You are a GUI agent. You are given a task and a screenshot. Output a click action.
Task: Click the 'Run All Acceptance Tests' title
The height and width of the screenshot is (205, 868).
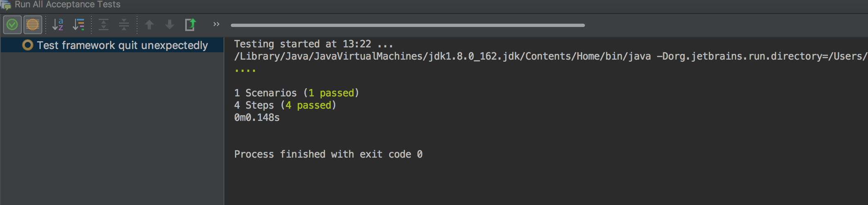click(68, 4)
